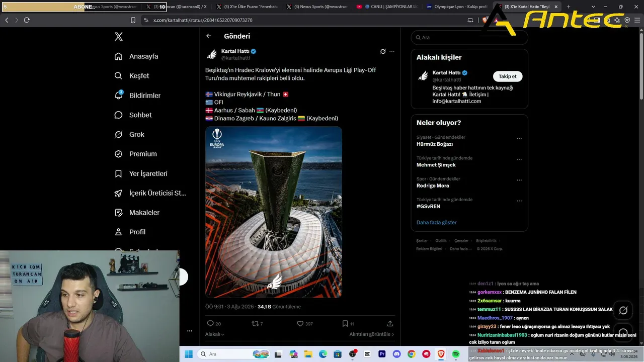The image size is (644, 362).
Task: Reload the page in the browser
Action: coord(27,20)
